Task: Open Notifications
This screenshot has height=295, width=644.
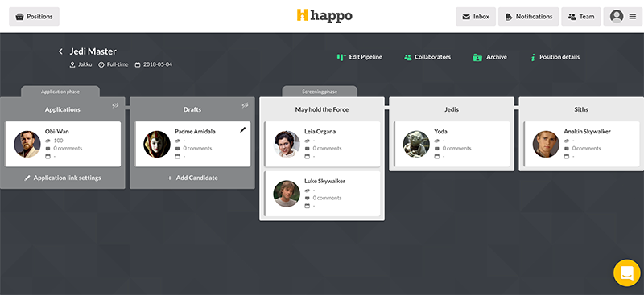Action: (x=528, y=17)
